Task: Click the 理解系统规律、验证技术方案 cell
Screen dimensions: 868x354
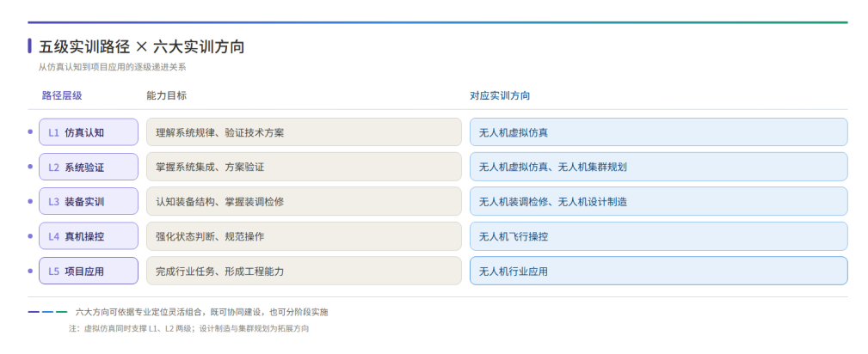Action: (x=304, y=132)
